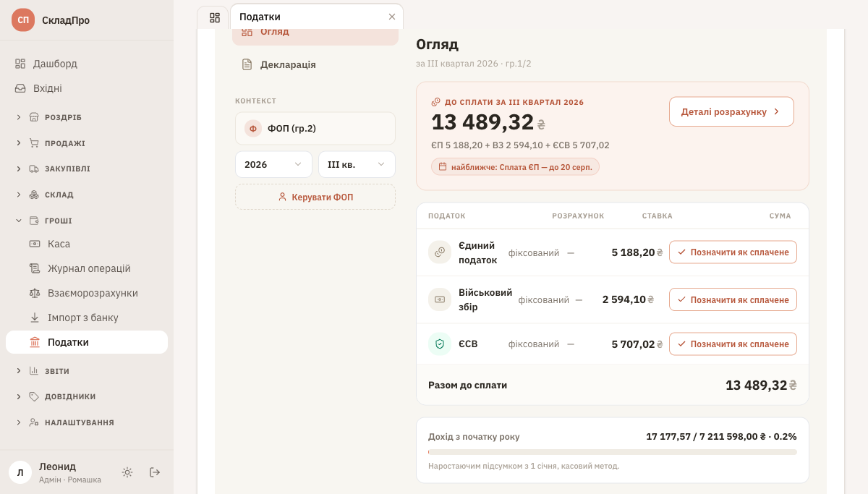The height and width of the screenshot is (494, 868).
Task: Click the Дашборд grid icon
Action: pyautogui.click(x=20, y=64)
